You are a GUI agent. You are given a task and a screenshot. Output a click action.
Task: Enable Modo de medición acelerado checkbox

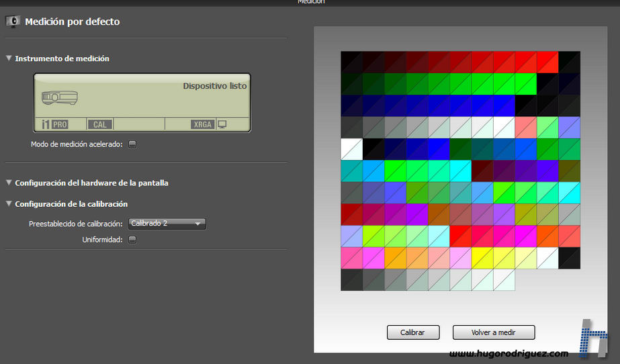pos(132,144)
